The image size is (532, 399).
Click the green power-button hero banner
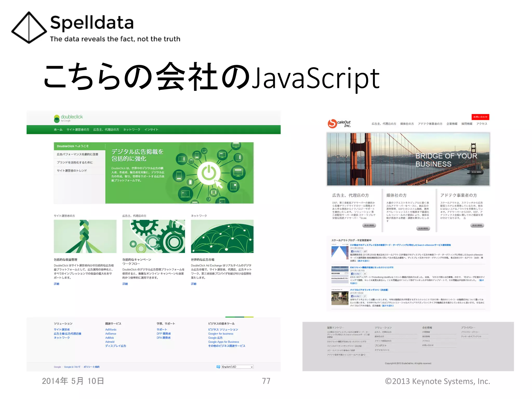179,173
